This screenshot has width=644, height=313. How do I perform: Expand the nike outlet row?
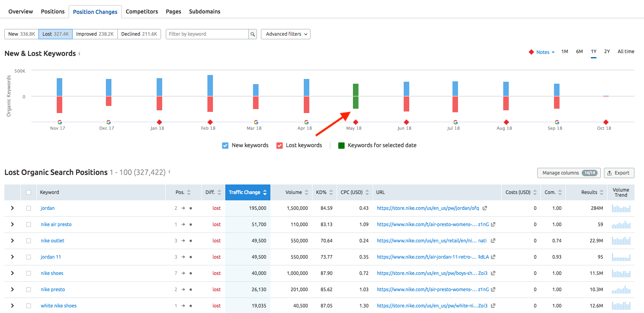click(12, 241)
